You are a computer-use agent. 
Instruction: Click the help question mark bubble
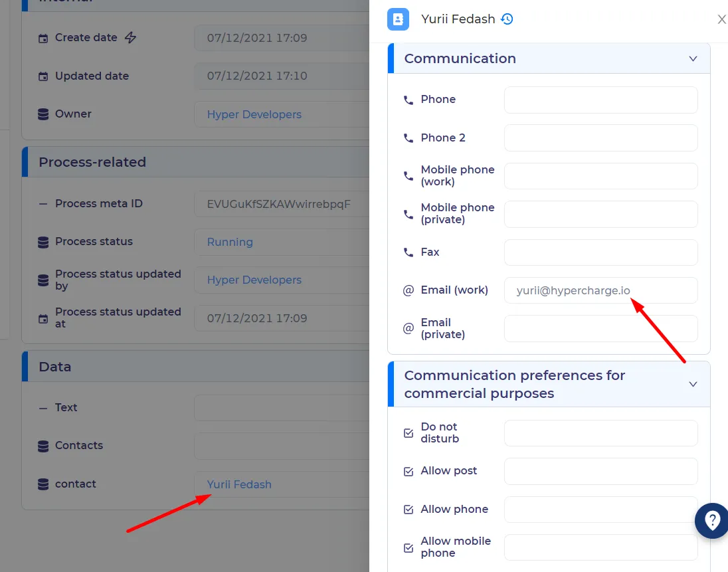coord(712,520)
